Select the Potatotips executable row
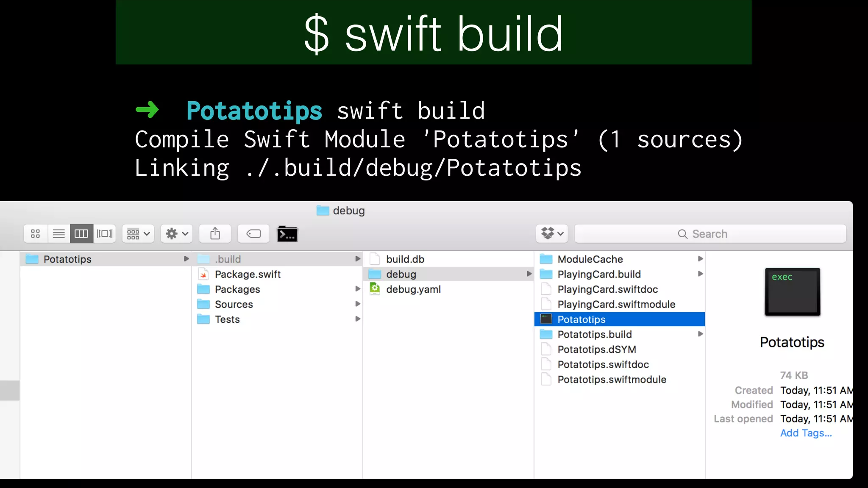The width and height of the screenshot is (868, 488). 620,319
